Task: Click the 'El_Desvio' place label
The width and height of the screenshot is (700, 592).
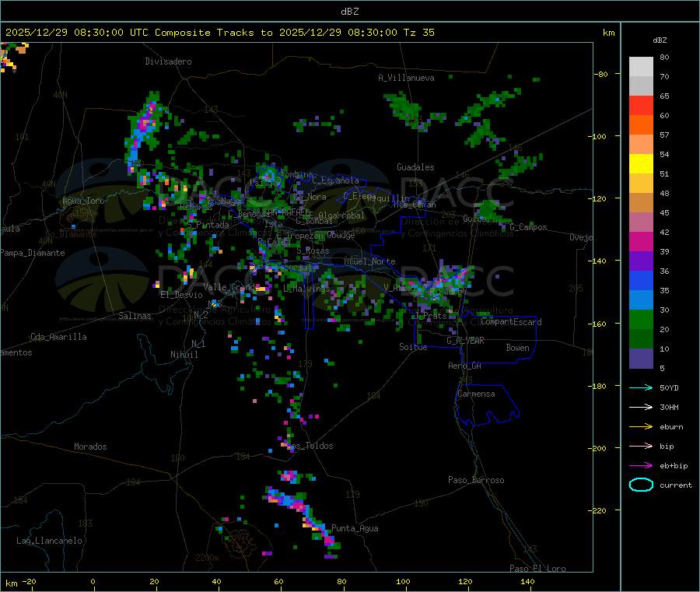Action: pos(181,295)
